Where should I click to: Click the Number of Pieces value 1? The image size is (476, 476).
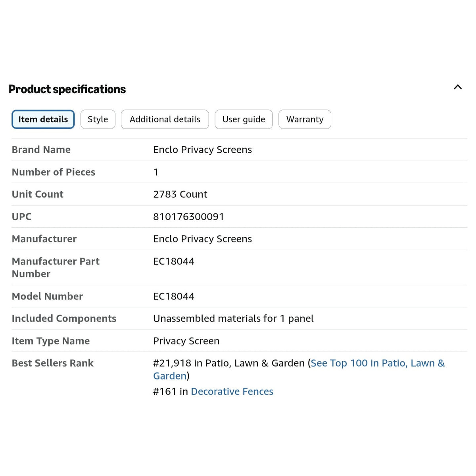(156, 172)
